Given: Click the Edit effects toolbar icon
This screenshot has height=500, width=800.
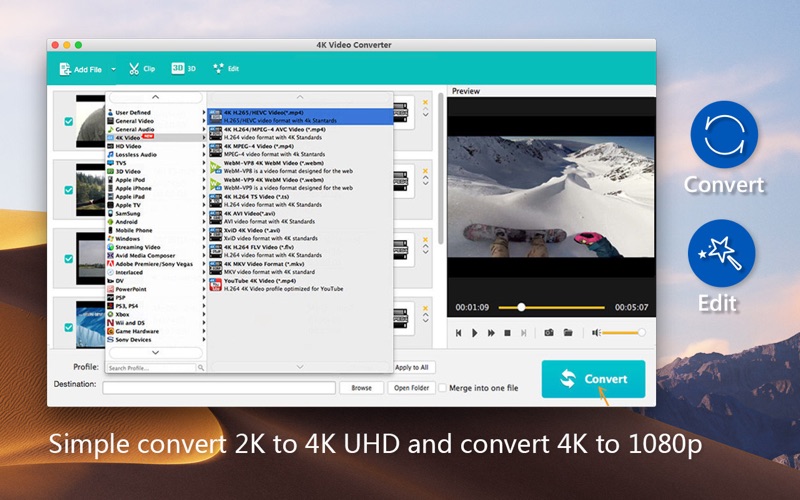Looking at the screenshot, I should 226,69.
